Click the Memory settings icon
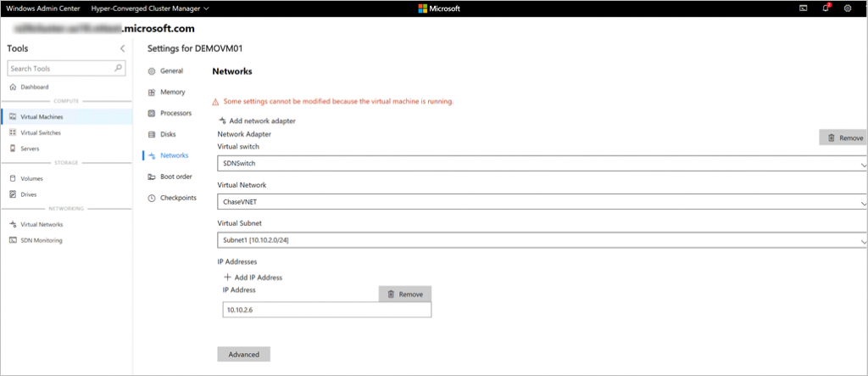Viewport: 868px width, 376px height. click(152, 92)
